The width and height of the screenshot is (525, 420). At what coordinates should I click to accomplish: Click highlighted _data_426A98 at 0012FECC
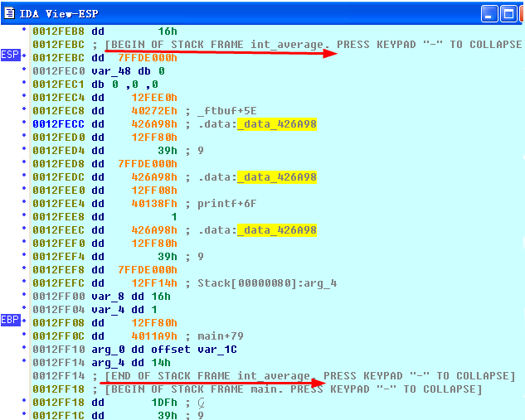click(277, 124)
